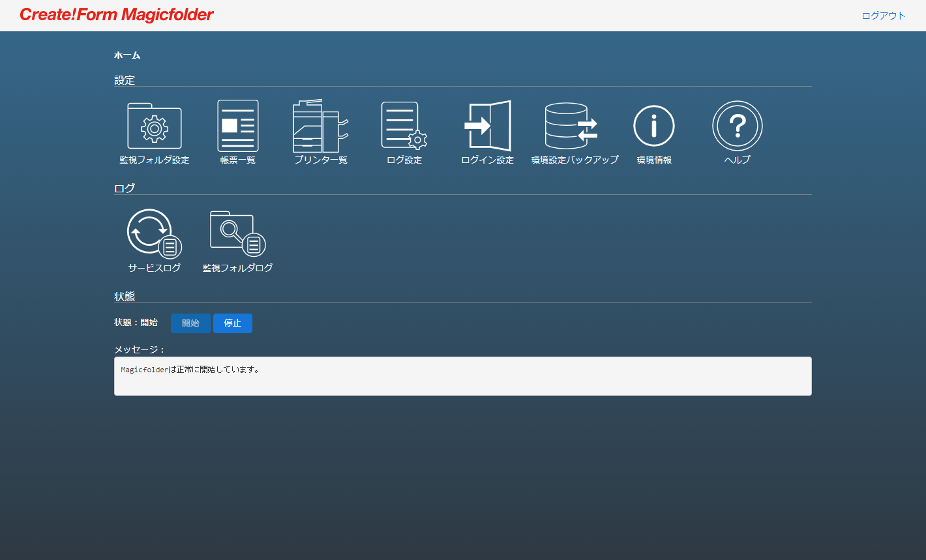This screenshot has width=926, height=560.
Task: Open the プリンタ一覧 printer icon
Action: point(321,126)
